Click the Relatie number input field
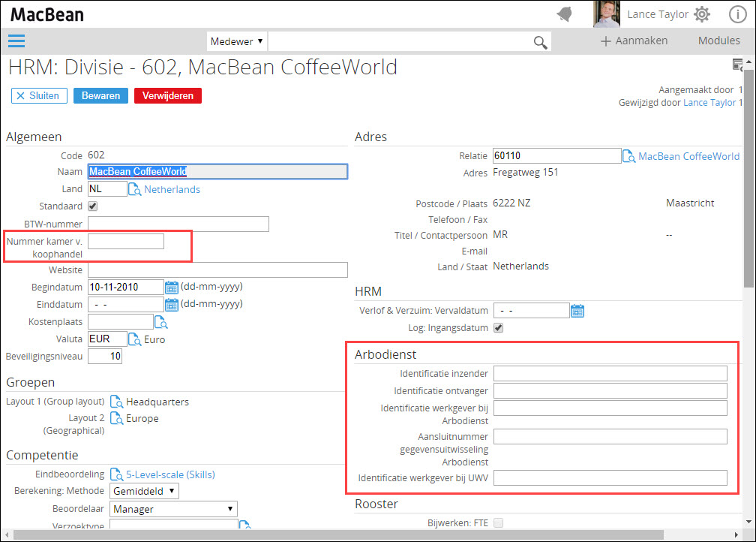This screenshot has height=542, width=756. click(x=556, y=155)
